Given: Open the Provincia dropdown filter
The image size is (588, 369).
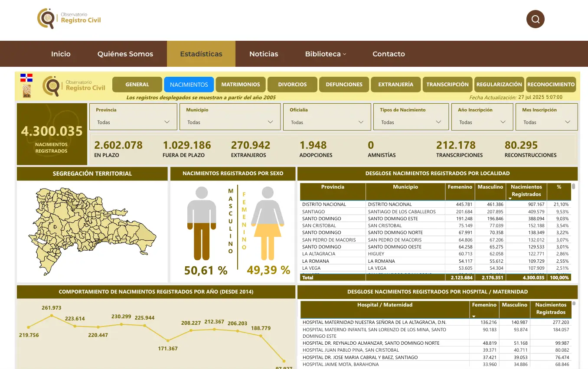Looking at the screenshot, I should pyautogui.click(x=133, y=122).
